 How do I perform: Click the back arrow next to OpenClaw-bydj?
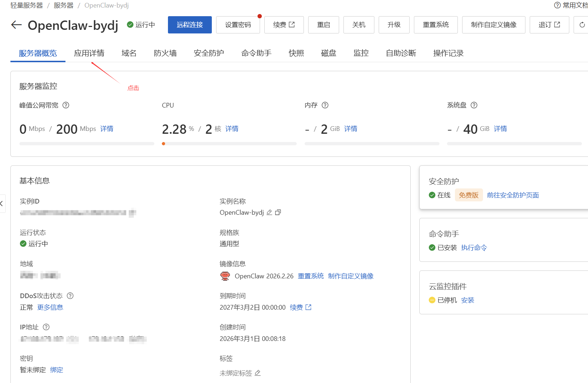(16, 25)
